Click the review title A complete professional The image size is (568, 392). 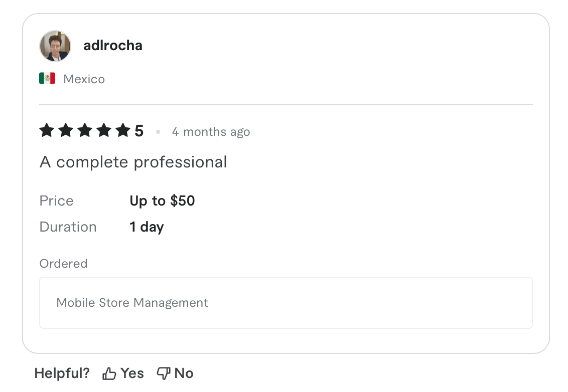(x=133, y=162)
